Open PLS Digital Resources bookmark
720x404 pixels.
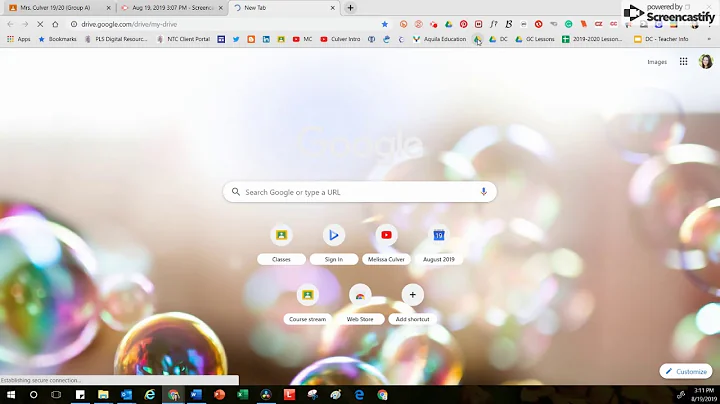pos(116,39)
